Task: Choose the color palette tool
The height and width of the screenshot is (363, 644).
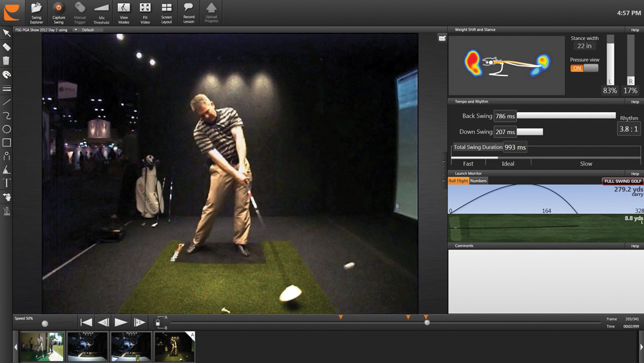Action: point(6,75)
